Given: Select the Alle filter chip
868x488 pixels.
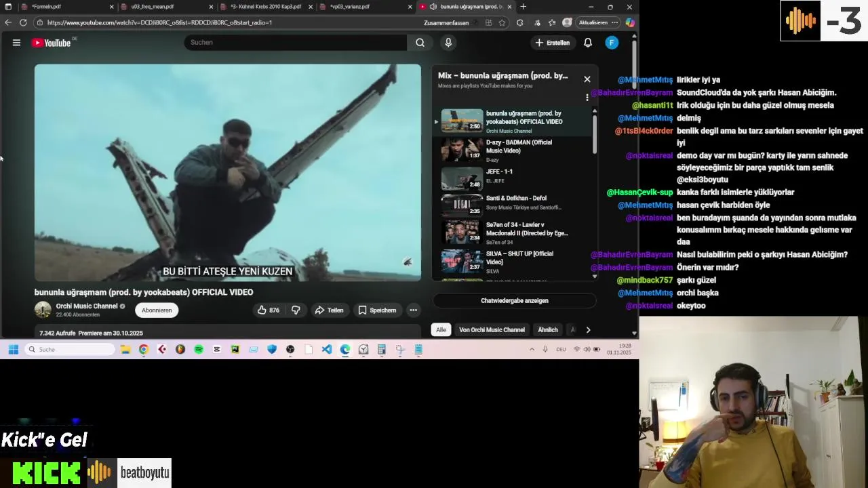Looking at the screenshot, I should pyautogui.click(x=441, y=330).
